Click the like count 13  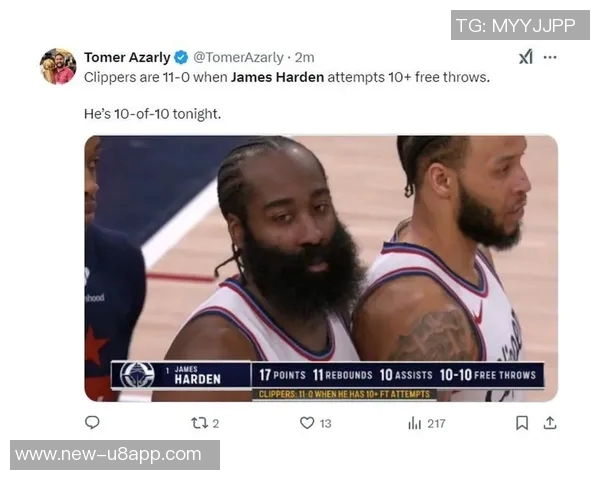pos(325,423)
